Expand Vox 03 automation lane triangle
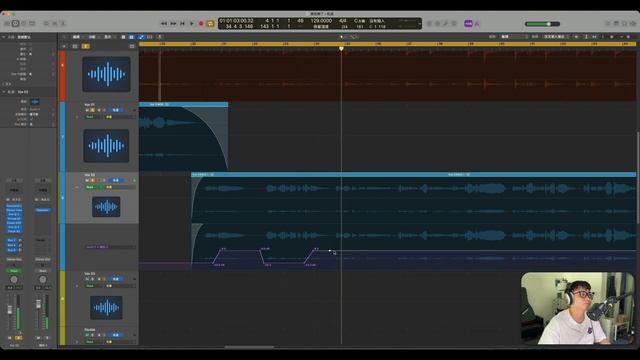 (x=77, y=286)
